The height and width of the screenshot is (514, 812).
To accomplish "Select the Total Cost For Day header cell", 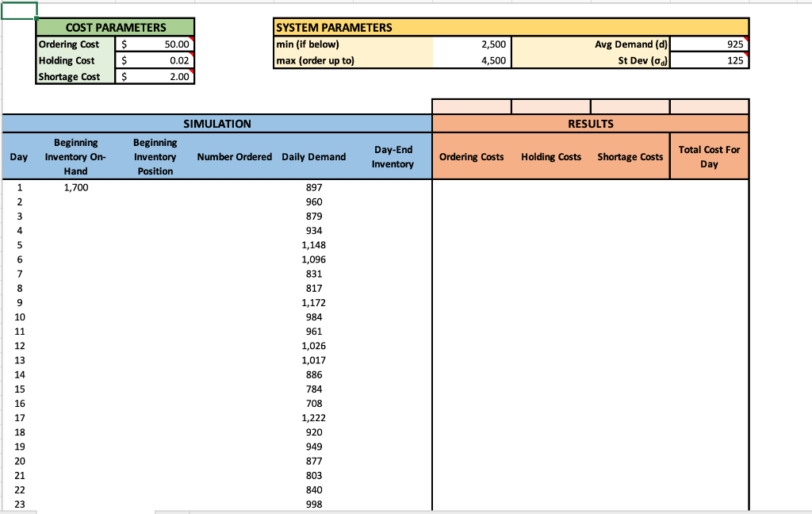I will click(710, 156).
